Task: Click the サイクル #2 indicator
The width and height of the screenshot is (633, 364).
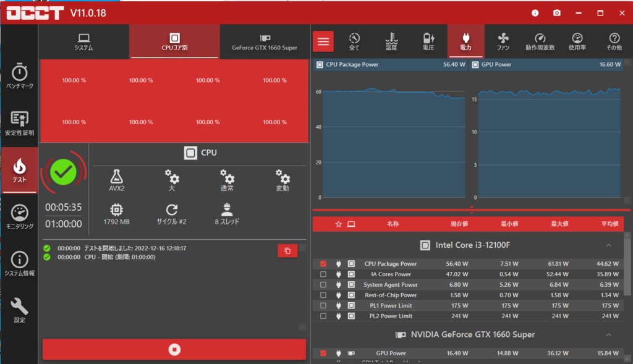Action: pos(172,214)
